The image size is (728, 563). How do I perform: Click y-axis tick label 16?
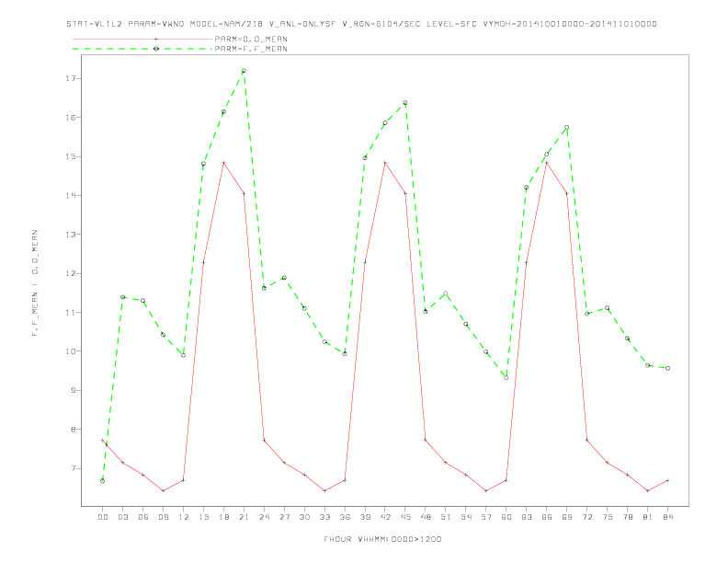pyautogui.click(x=70, y=118)
